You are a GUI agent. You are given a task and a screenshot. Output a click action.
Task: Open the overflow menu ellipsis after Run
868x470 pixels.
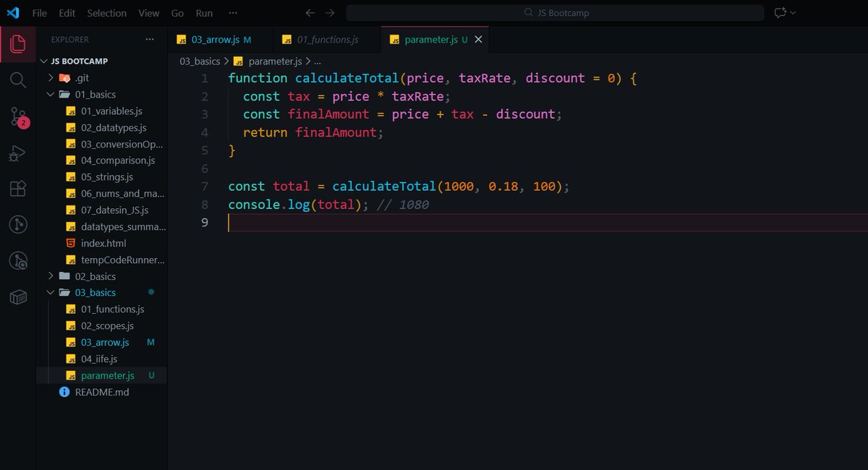click(x=232, y=13)
